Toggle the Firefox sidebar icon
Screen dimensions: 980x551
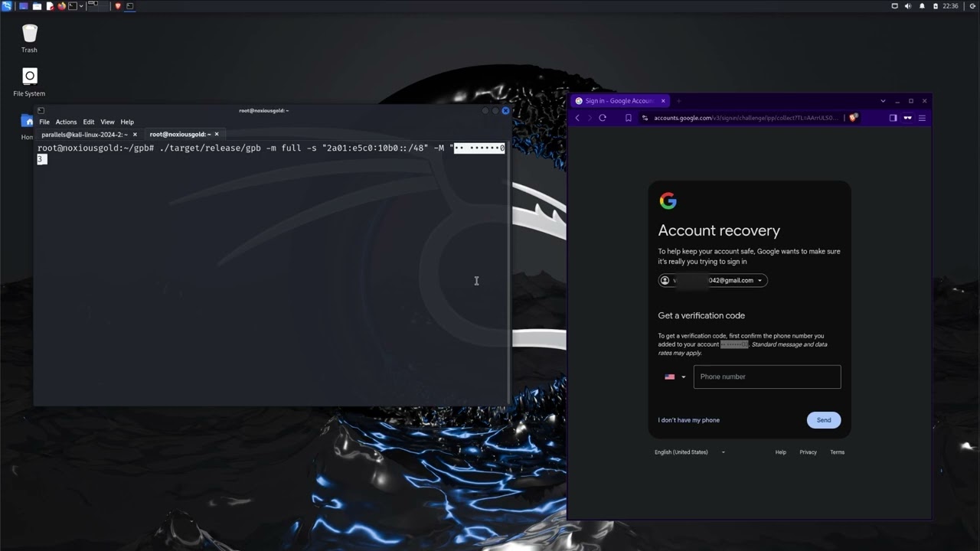point(893,118)
